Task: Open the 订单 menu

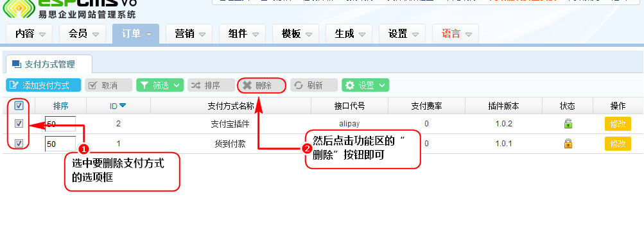Action: 136,33
